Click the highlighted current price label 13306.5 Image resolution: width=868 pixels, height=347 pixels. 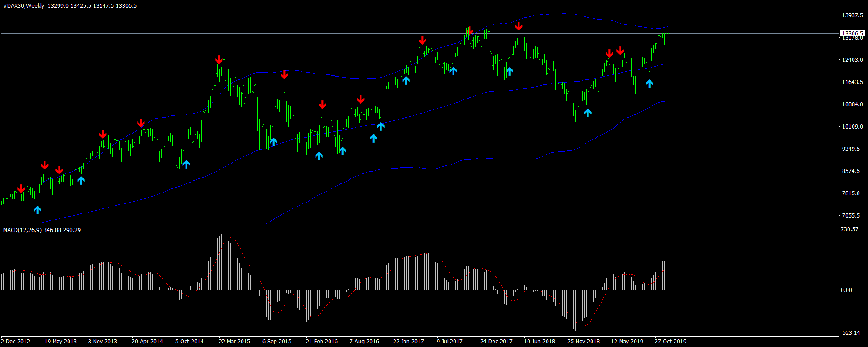(x=853, y=33)
